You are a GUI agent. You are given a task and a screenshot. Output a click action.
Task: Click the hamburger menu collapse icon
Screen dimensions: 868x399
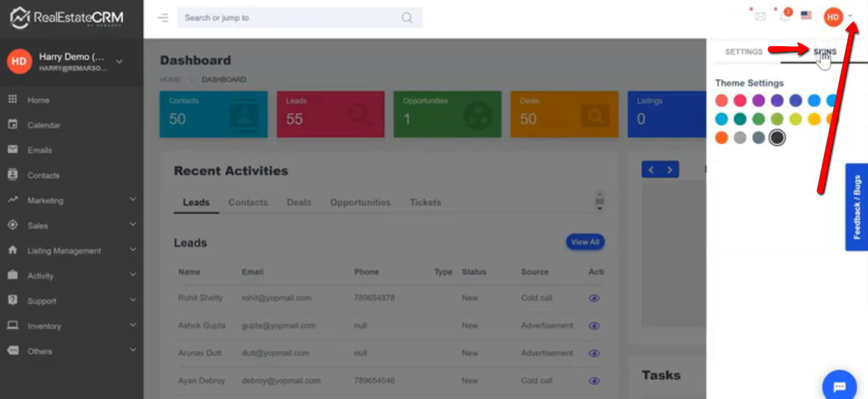[163, 18]
